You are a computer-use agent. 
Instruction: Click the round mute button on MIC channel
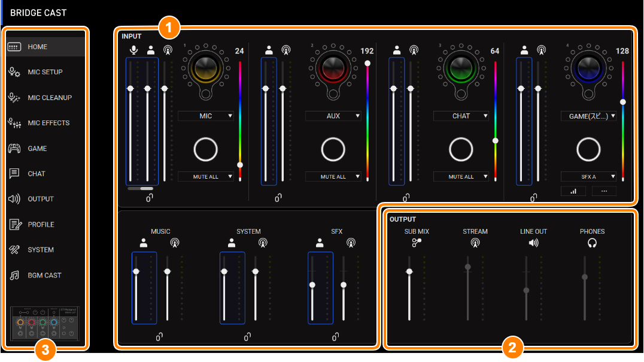tap(205, 149)
